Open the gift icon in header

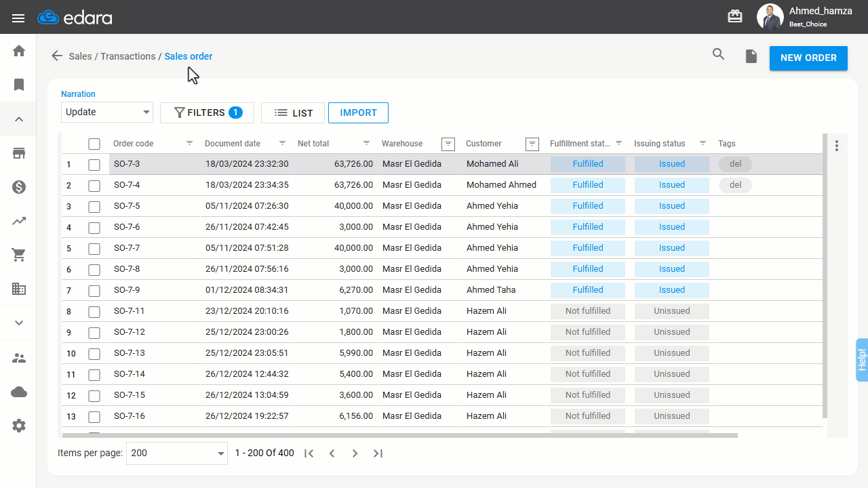coord(735,16)
